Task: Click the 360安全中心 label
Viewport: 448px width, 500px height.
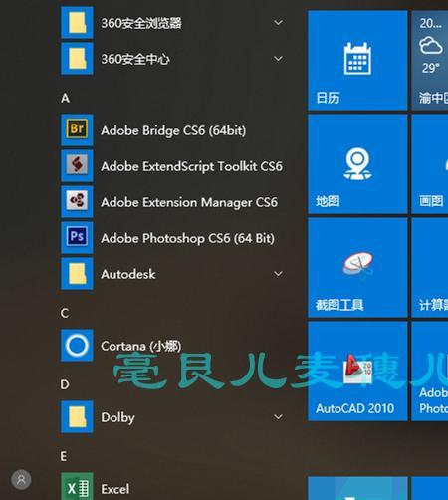Action: [135, 59]
